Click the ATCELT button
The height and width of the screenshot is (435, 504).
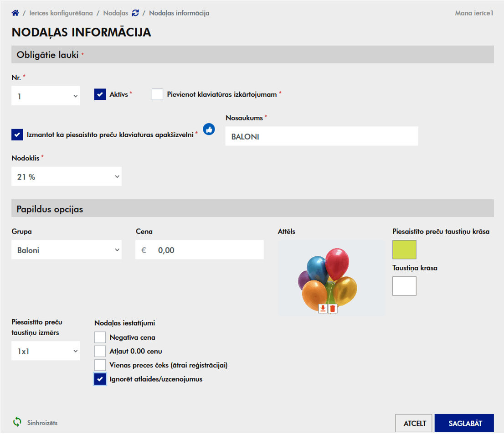pyautogui.click(x=414, y=423)
